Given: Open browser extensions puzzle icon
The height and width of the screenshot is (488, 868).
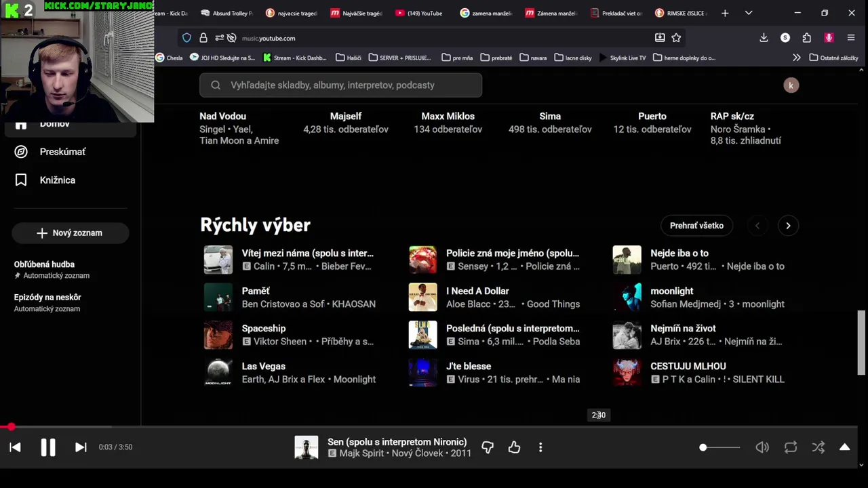Looking at the screenshot, I should pos(806,38).
